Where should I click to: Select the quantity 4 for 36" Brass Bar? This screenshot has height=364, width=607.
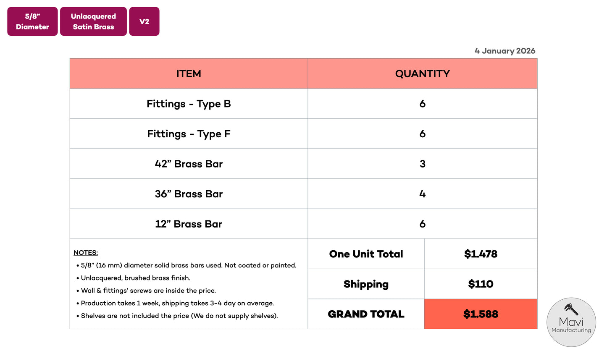coord(422,194)
